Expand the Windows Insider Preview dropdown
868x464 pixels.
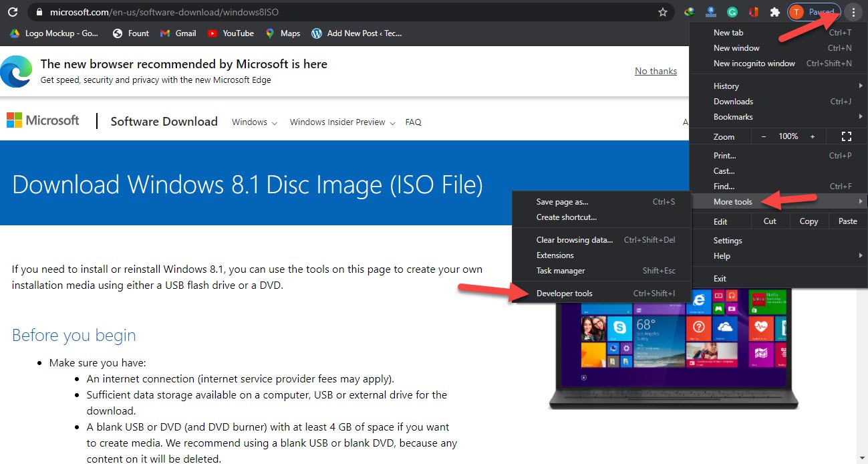click(342, 122)
